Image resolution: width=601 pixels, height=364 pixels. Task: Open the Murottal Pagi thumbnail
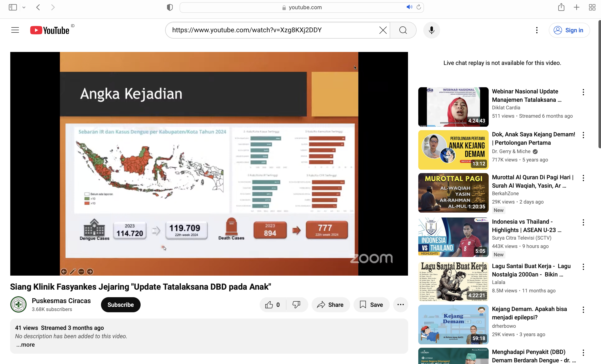[453, 193]
